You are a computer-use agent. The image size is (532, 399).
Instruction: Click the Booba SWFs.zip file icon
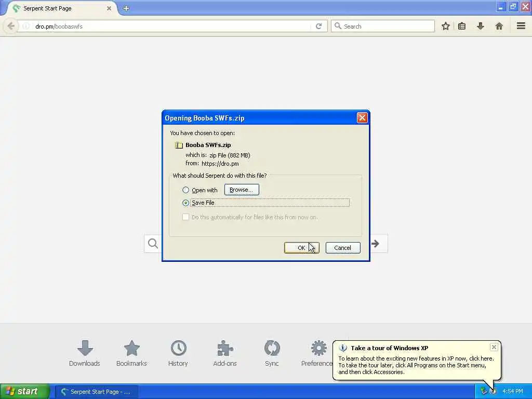coord(179,145)
